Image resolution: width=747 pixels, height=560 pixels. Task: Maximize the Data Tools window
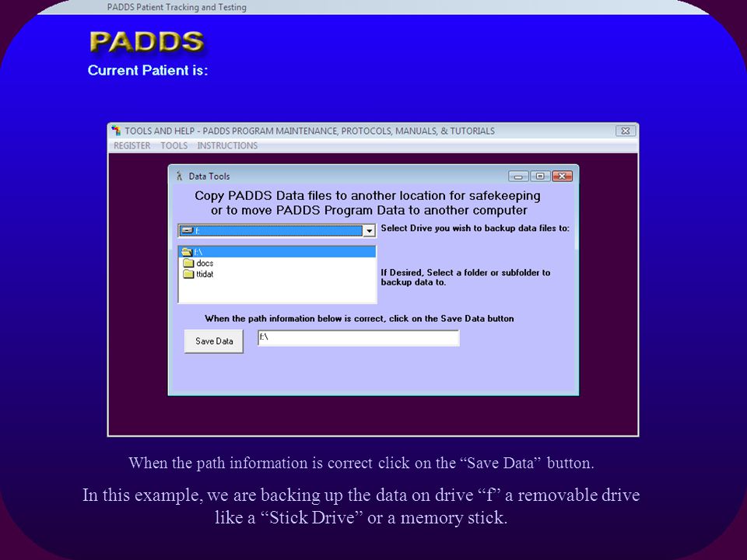pyautogui.click(x=540, y=177)
